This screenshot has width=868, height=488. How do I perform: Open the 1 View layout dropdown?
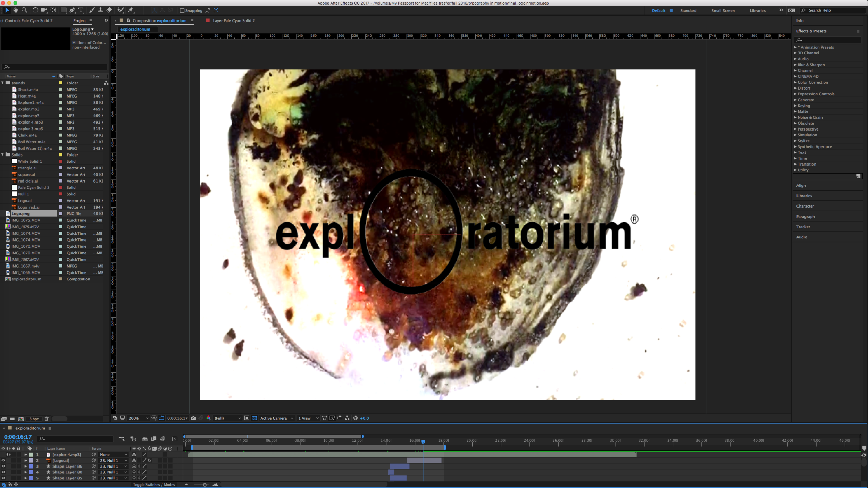308,418
